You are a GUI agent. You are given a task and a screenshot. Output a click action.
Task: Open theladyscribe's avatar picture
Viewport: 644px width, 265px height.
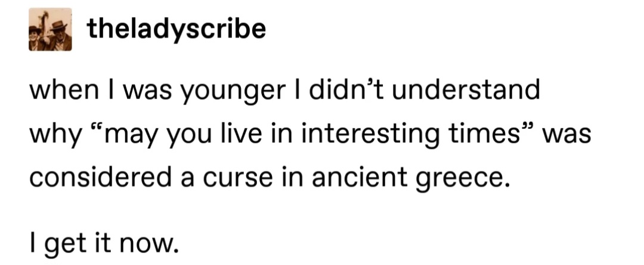[50, 29]
